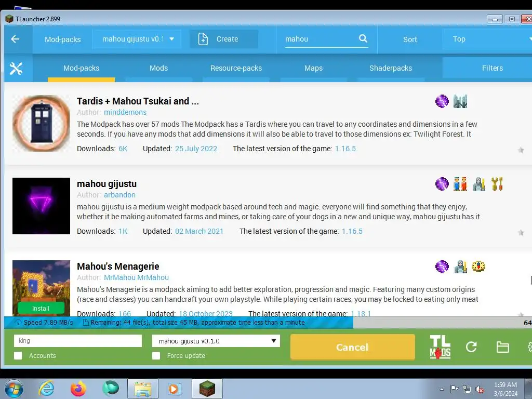Click the purple orb icon on mahou gijustu row
532x399 pixels.
click(x=442, y=184)
